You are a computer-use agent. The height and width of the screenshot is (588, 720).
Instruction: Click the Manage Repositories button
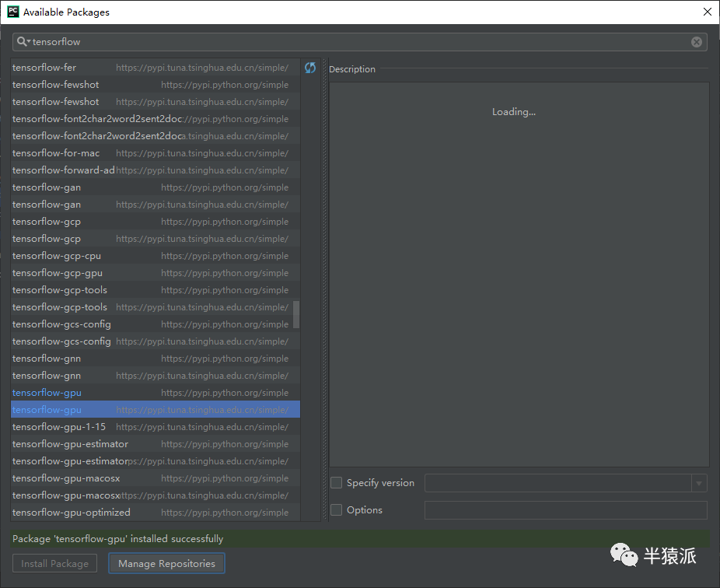(x=166, y=563)
